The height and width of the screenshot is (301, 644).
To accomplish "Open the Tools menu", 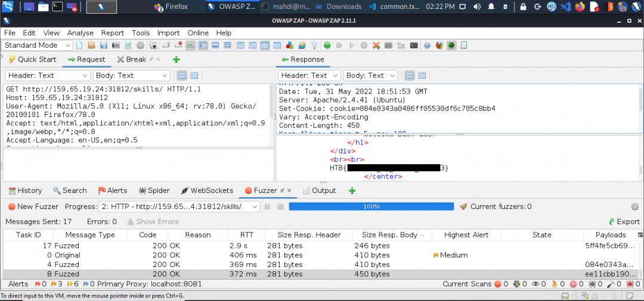I will click(x=141, y=33).
